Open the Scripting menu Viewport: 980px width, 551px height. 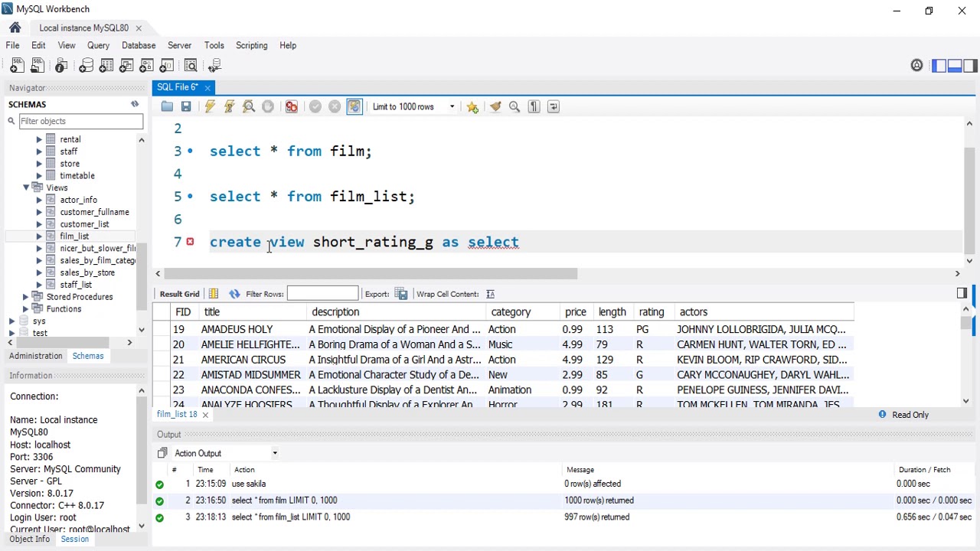point(251,45)
